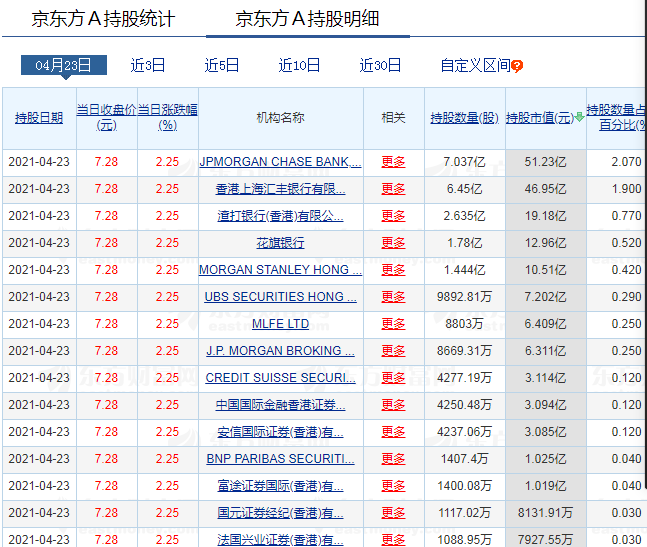Viewport: 647px width, 547px height.
Task: Sort by 持股日期 column header
Action: 39,118
